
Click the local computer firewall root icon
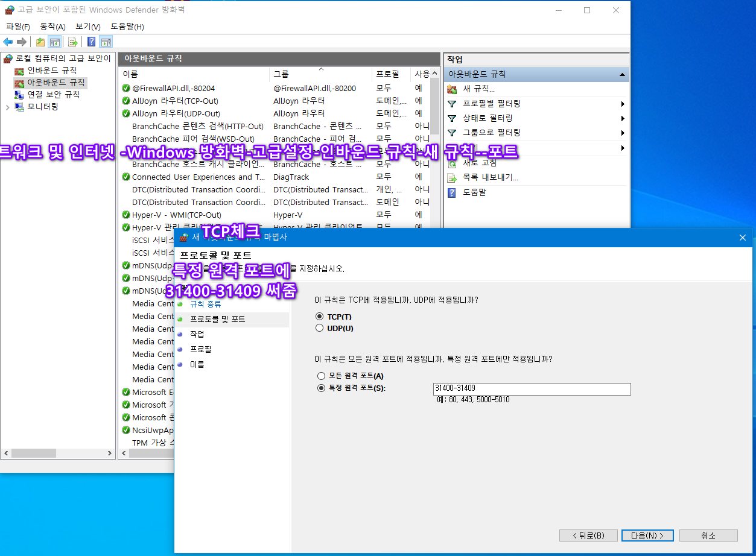pyautogui.click(x=8, y=58)
